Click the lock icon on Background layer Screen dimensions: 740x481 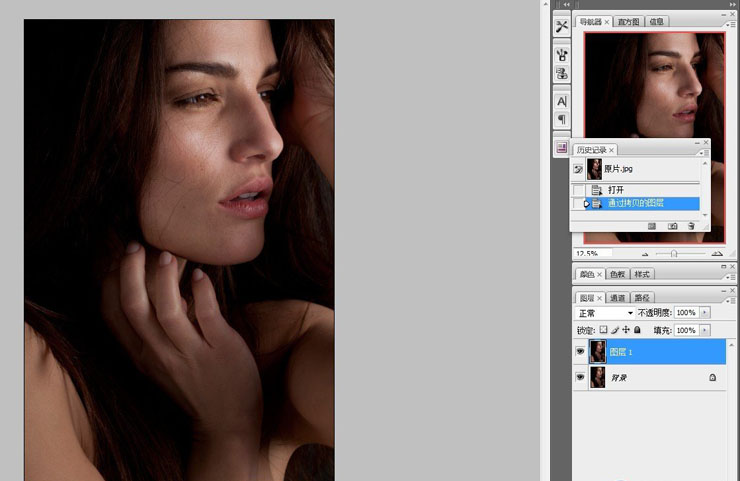point(713,377)
